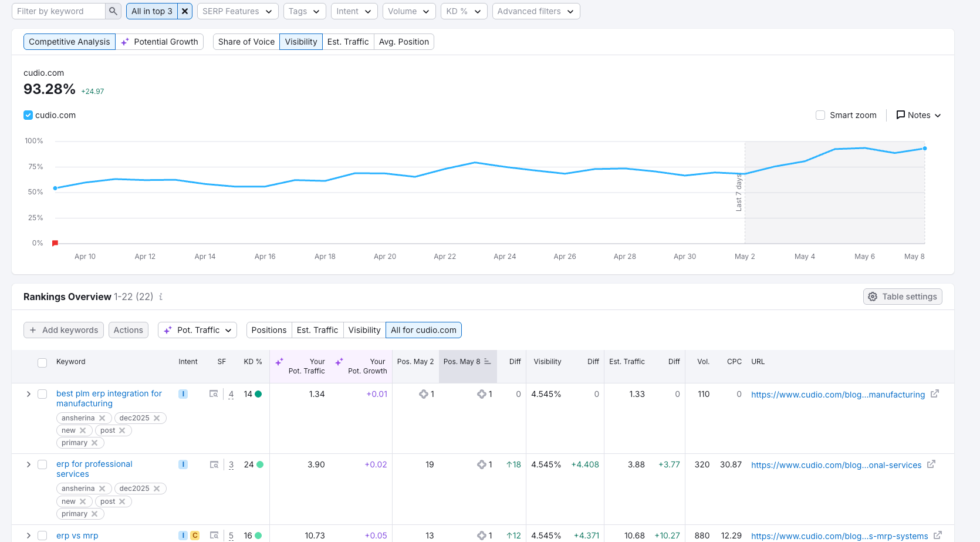Open 'erp vs mrp' keyword link
This screenshot has height=542, width=980.
pyautogui.click(x=77, y=536)
